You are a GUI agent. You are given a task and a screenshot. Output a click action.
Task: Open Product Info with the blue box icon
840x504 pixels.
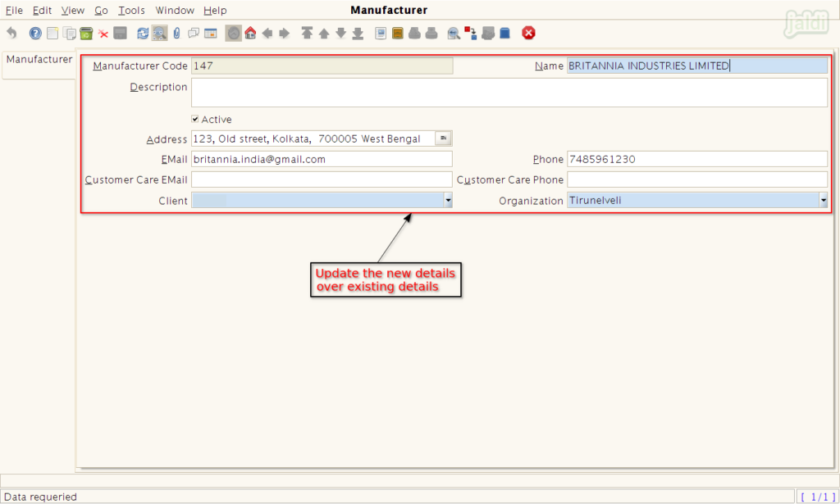(504, 33)
